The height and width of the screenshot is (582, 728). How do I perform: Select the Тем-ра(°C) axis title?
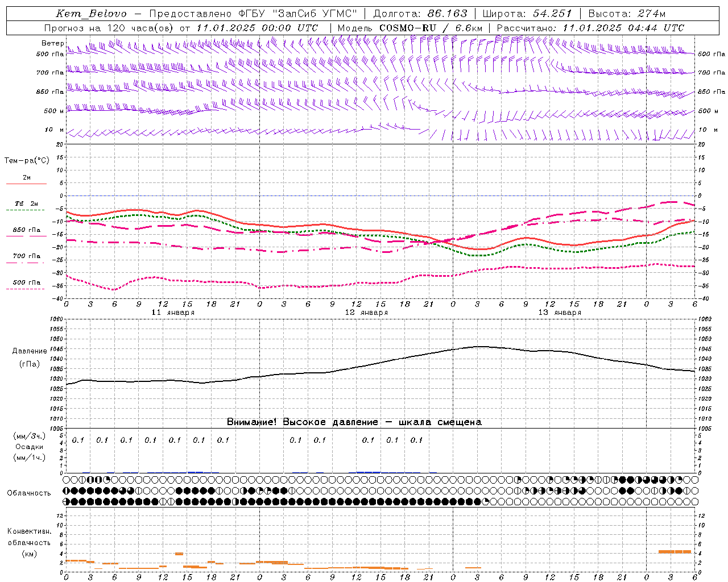pyautogui.click(x=27, y=161)
